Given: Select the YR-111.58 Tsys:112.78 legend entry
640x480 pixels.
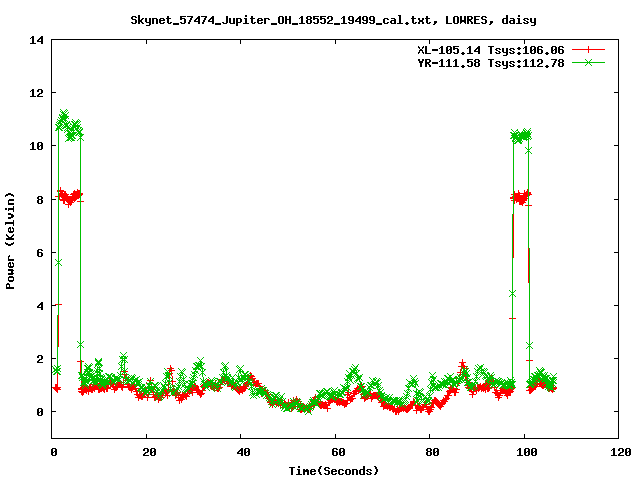Looking at the screenshot, I should 491,63.
